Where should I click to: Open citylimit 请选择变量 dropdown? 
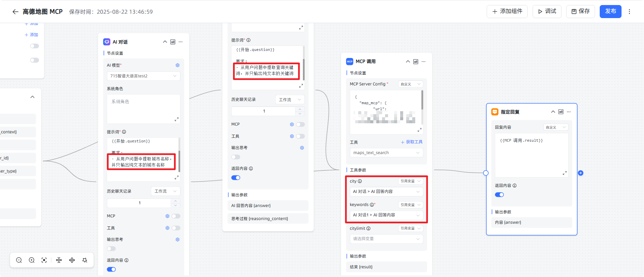pyautogui.click(x=386, y=239)
